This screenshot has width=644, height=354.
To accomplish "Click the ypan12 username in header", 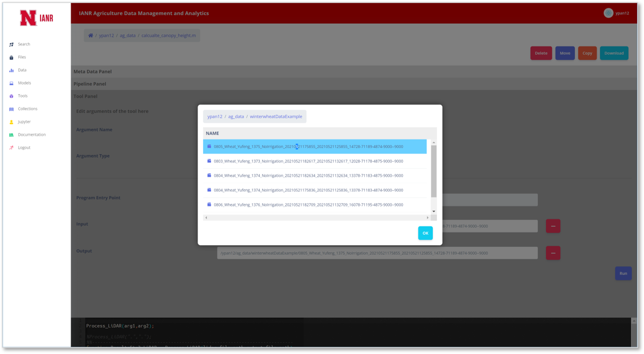I will pyautogui.click(x=622, y=13).
